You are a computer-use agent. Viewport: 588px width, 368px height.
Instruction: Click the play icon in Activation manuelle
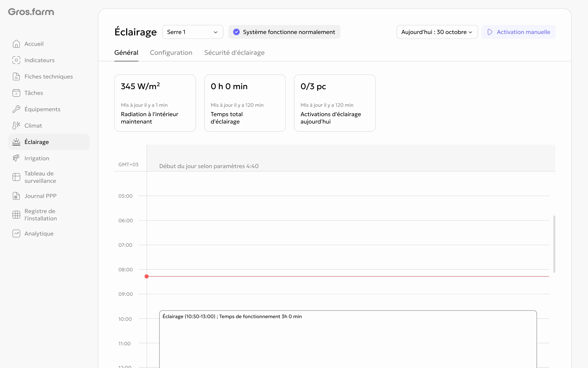490,32
